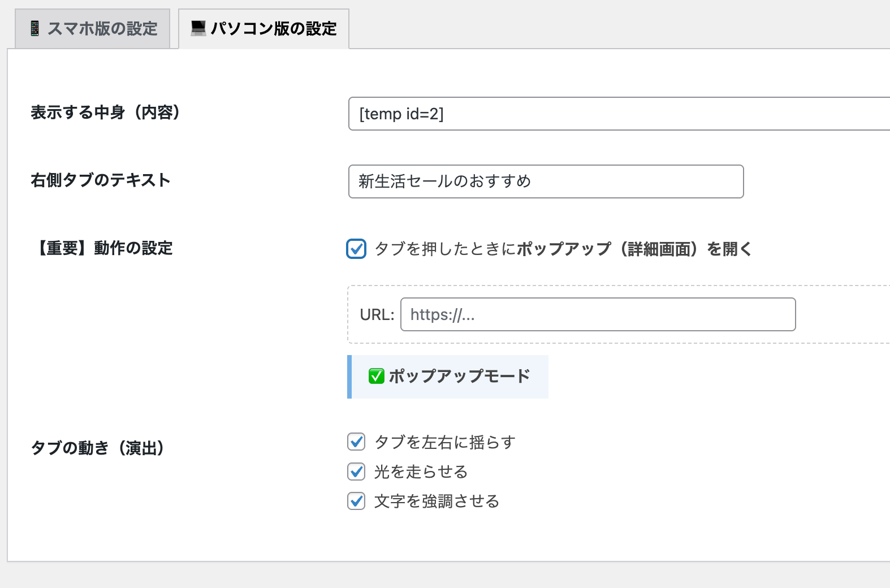Image resolution: width=890 pixels, height=588 pixels.
Task: Click the smartphone icon on the first tab
Action: point(34,28)
